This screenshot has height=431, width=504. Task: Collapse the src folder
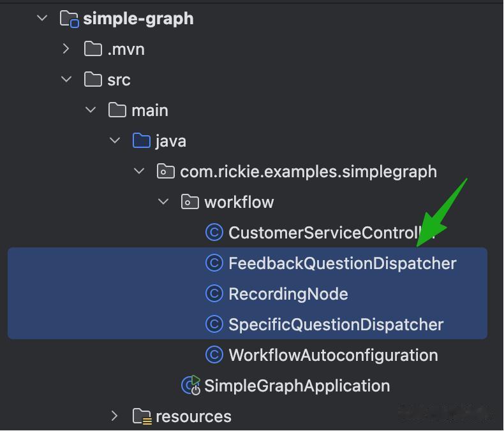click(x=66, y=80)
